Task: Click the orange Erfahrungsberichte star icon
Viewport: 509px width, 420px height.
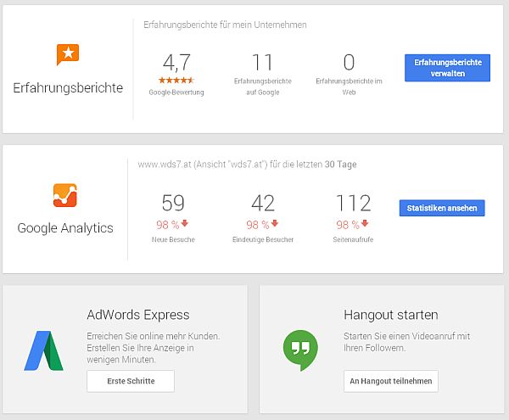Action: point(68,54)
